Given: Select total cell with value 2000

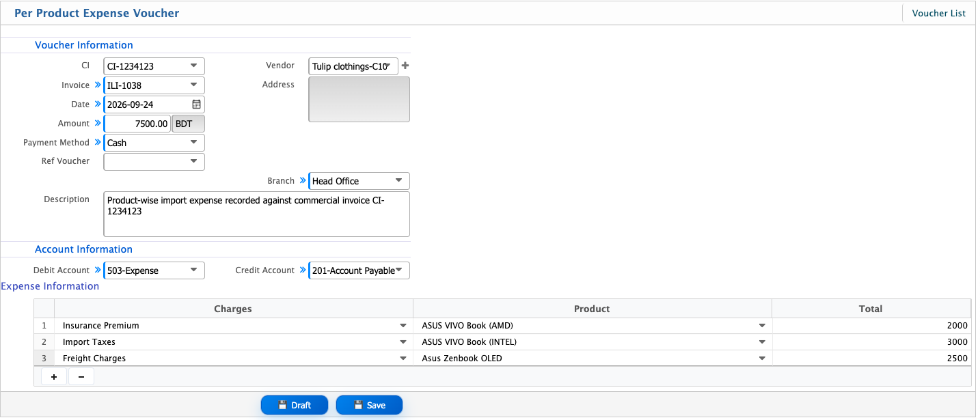Looking at the screenshot, I should (x=871, y=326).
